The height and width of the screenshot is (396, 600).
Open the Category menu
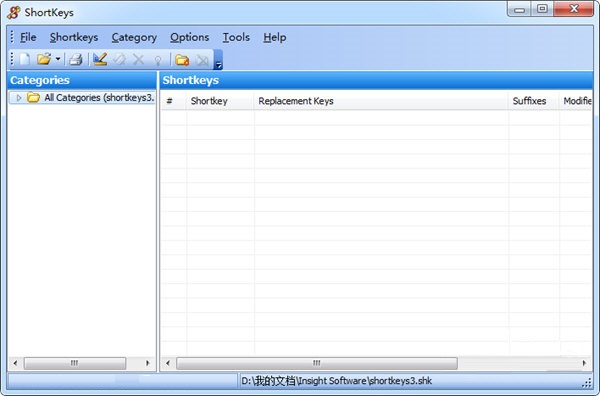tap(134, 37)
